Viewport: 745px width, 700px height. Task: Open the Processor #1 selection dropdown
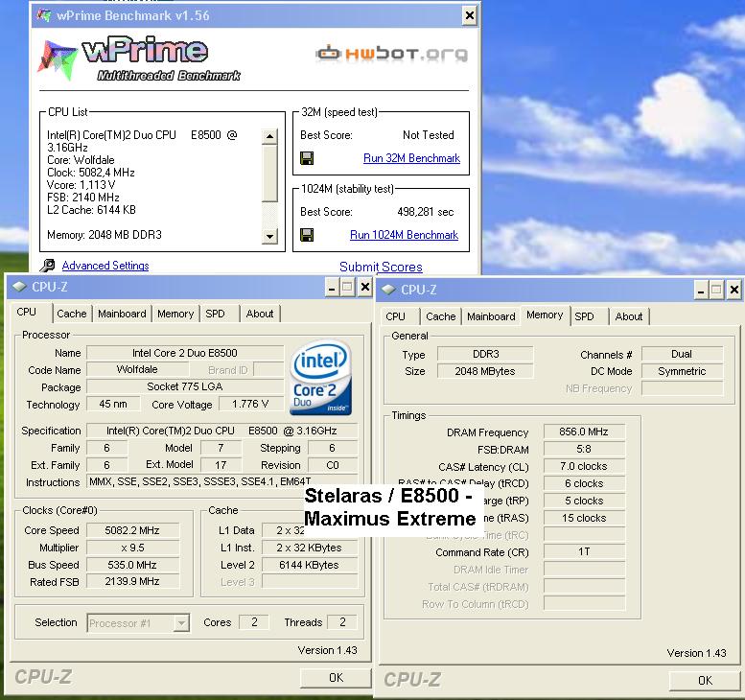[181, 623]
